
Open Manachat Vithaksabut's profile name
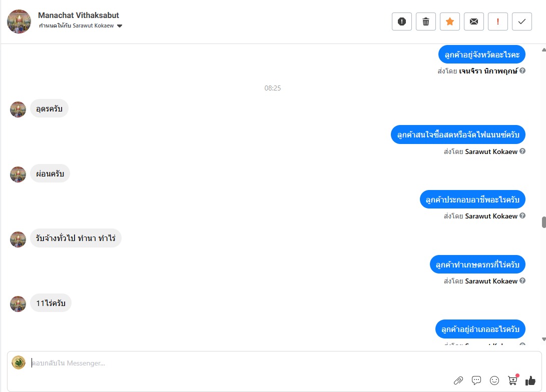79,15
